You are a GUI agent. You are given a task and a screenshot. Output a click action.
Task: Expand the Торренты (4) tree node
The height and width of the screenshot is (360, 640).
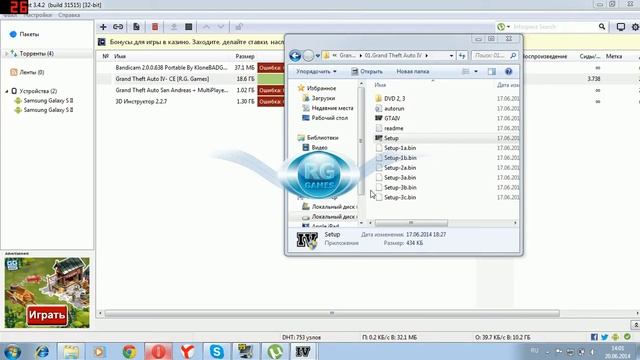(7, 53)
